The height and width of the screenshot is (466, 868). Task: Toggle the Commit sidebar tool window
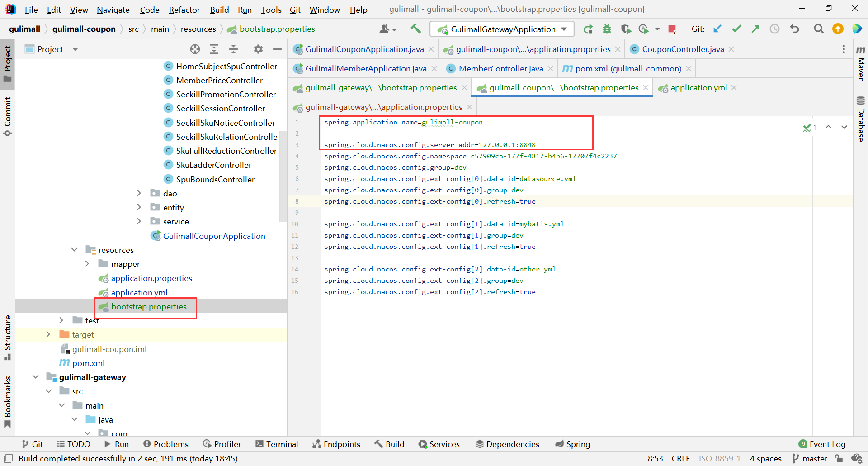(7, 116)
